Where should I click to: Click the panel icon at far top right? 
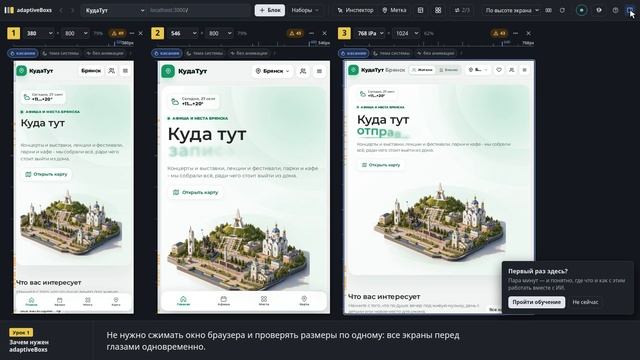coord(630,10)
